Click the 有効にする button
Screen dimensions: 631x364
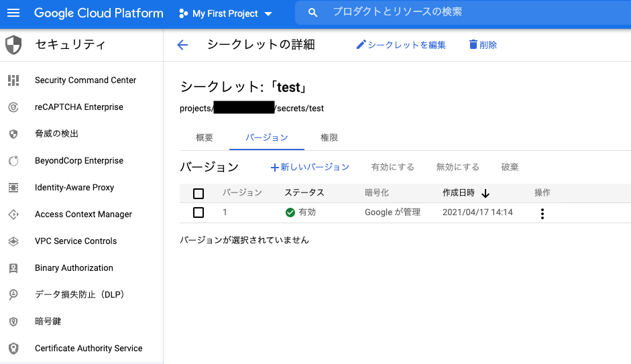(x=393, y=167)
